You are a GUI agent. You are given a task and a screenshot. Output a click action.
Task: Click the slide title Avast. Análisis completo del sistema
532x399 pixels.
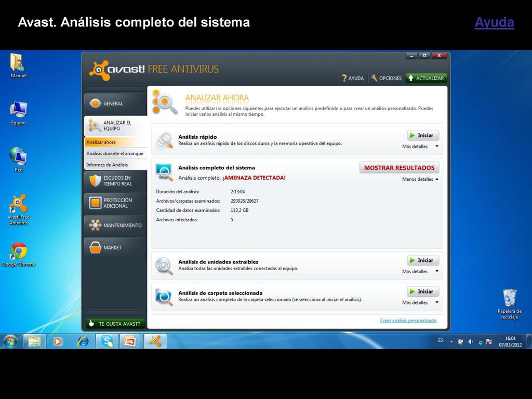click(x=134, y=22)
